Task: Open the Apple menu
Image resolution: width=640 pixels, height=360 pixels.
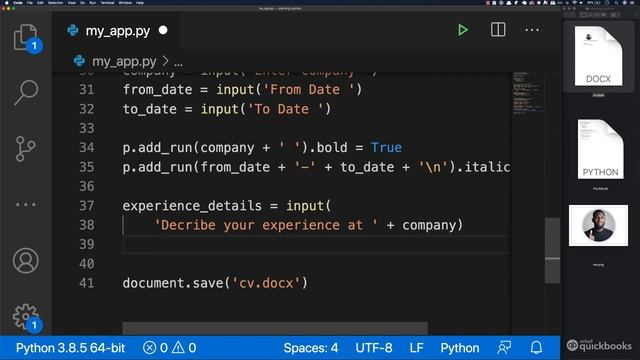Action: tap(6, 2)
